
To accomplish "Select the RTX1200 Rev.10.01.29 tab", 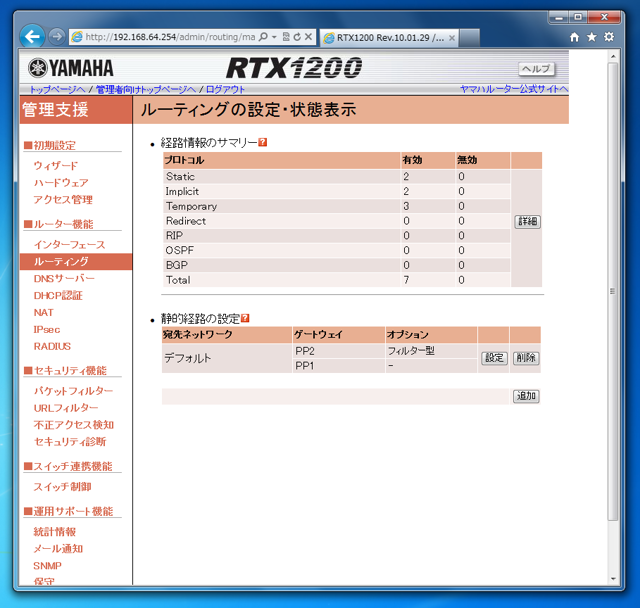I will (389, 38).
